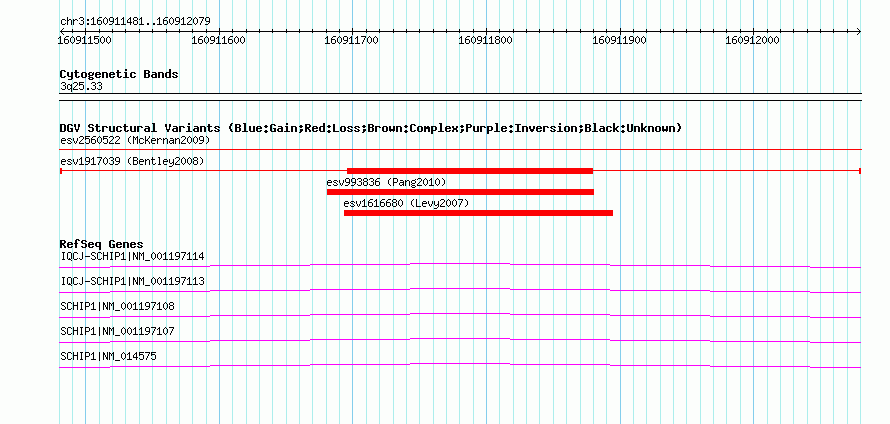
Task: Click the thick red bar of esv1917039
Action: click(470, 171)
